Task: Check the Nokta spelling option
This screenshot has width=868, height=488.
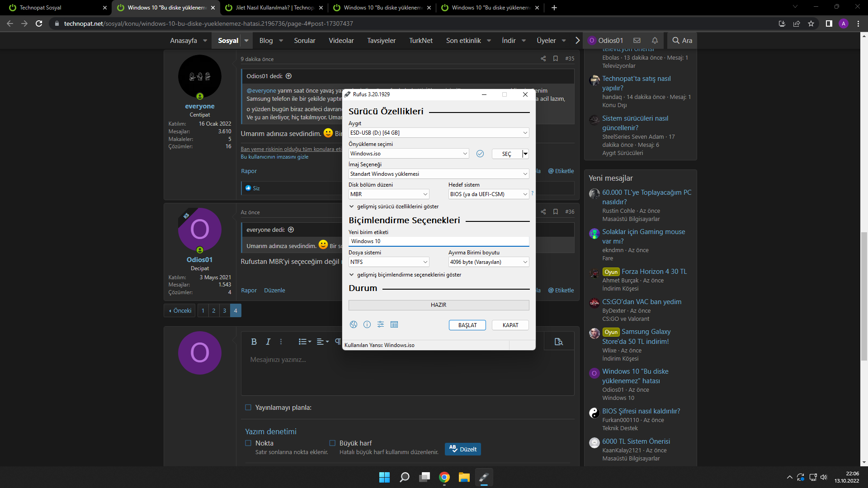Action: pos(248,443)
